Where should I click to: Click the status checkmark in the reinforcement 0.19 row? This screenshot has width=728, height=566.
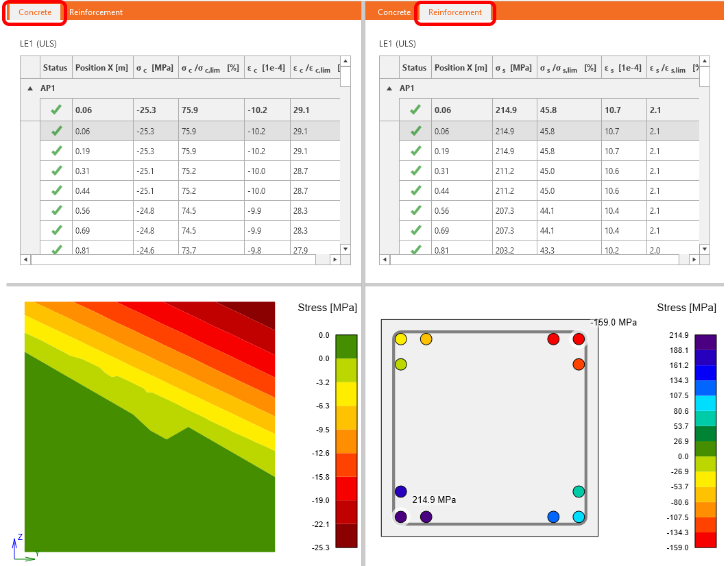coord(415,151)
